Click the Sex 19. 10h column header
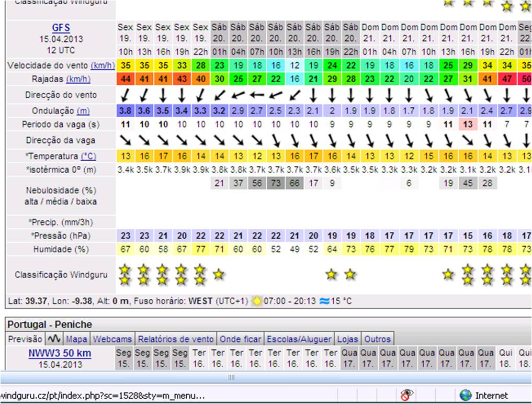Image resolution: width=532 pixels, height=404 pixels. [x=126, y=39]
